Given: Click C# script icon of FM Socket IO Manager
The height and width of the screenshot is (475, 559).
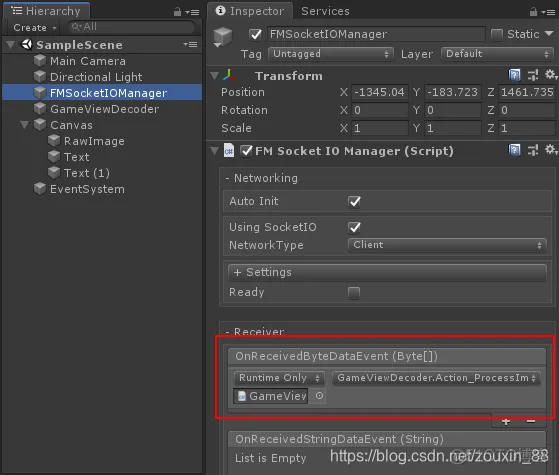Looking at the screenshot, I should point(229,150).
